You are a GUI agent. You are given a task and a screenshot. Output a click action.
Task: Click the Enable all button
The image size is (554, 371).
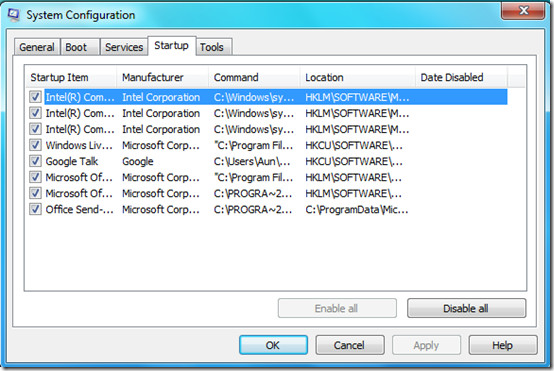337,308
